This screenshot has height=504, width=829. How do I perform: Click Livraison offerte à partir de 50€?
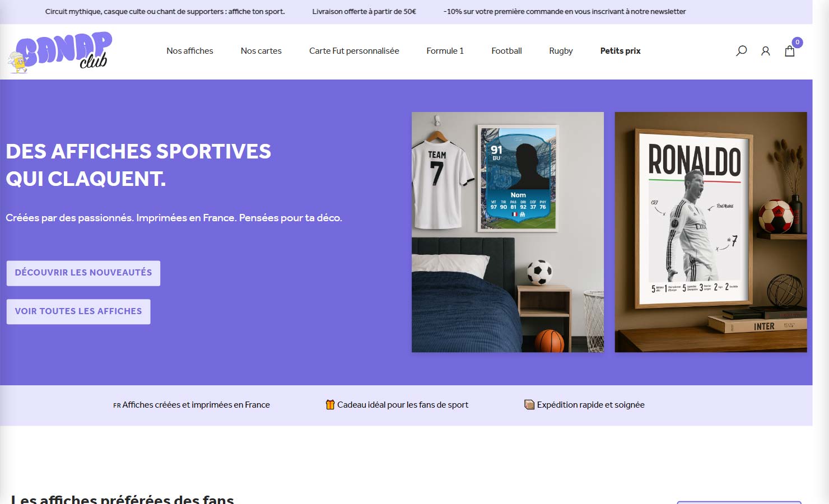(364, 12)
